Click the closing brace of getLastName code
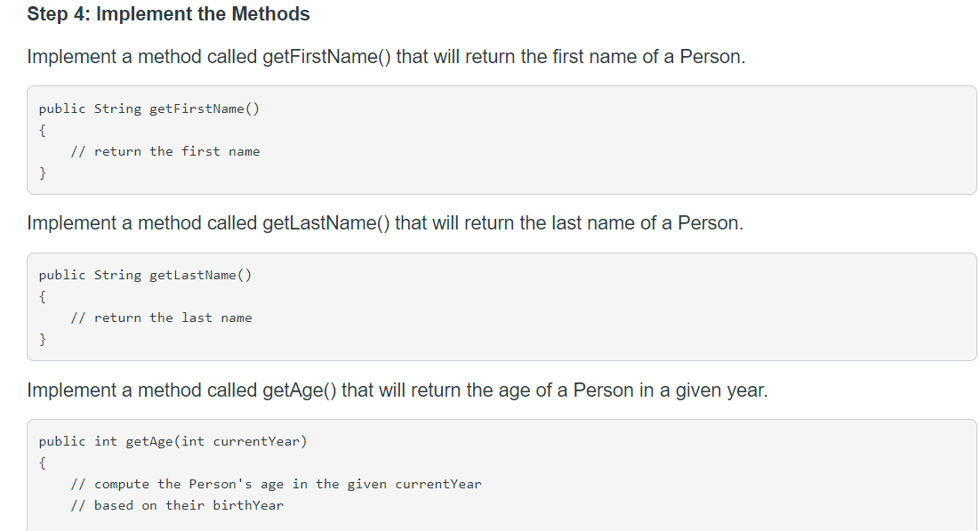The image size is (980, 531). click(43, 339)
